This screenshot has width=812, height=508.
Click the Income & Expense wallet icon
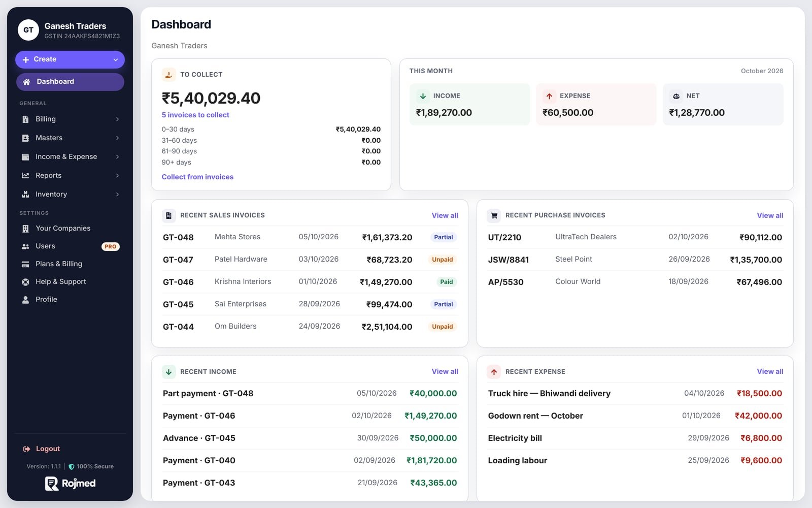(x=25, y=157)
